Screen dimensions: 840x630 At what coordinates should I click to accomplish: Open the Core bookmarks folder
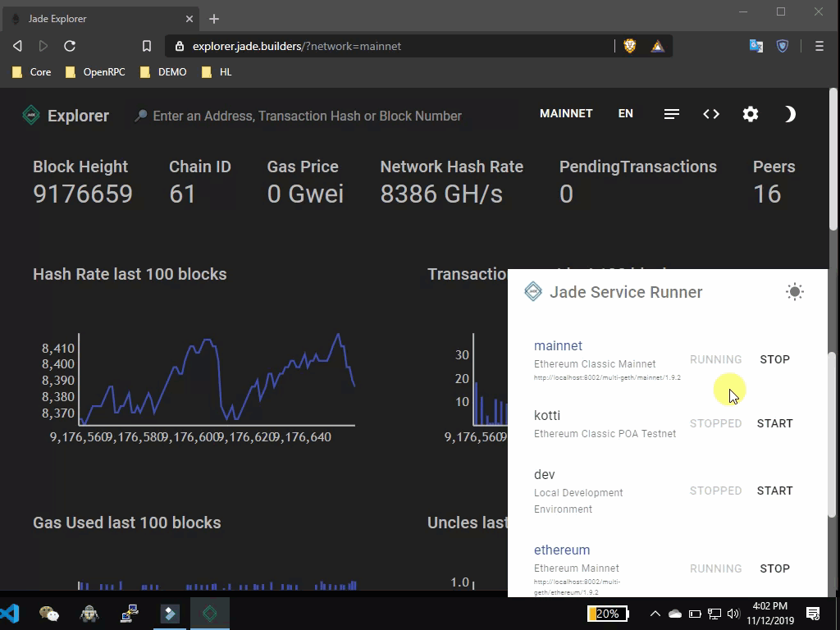click(32, 72)
